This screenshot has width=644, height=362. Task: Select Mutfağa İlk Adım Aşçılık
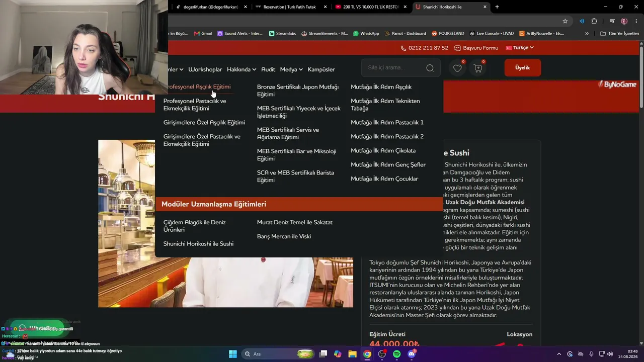pos(381,87)
